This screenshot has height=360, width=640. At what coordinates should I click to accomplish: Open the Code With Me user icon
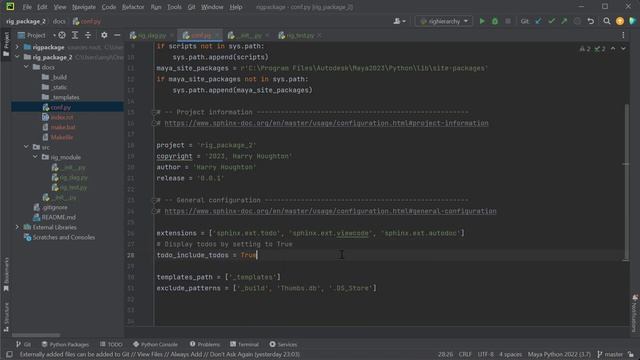coord(399,21)
